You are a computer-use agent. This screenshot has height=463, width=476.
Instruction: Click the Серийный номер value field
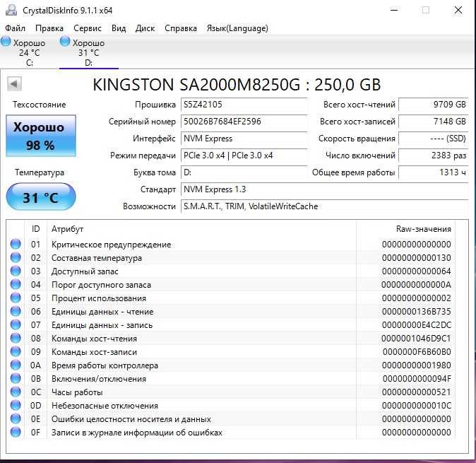[244, 122]
